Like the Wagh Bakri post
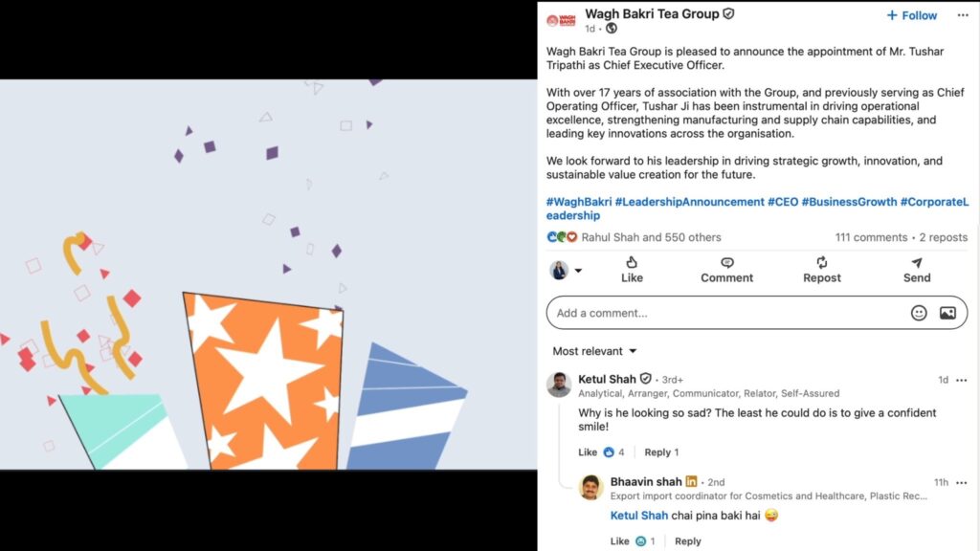This screenshot has height=551, width=980. click(x=632, y=270)
